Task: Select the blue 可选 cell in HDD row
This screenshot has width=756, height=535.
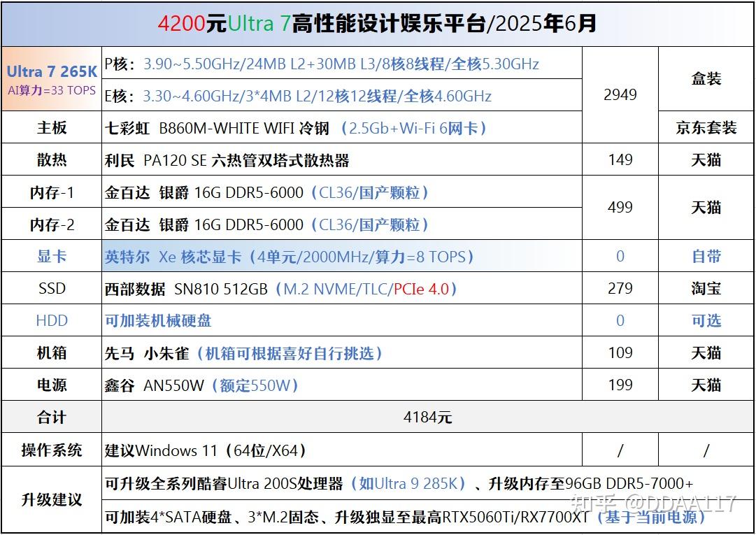Action: pyautogui.click(x=706, y=320)
